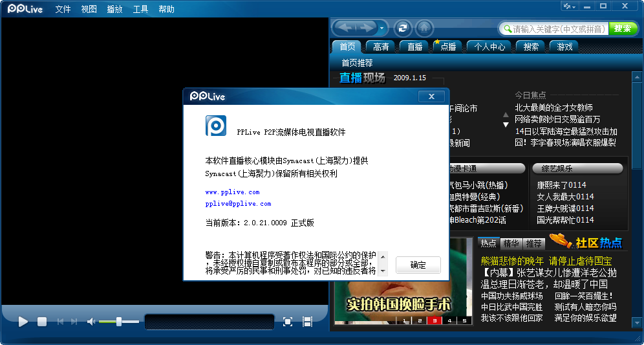Select the 精华 community tab
The image size is (644, 345).
point(511,243)
